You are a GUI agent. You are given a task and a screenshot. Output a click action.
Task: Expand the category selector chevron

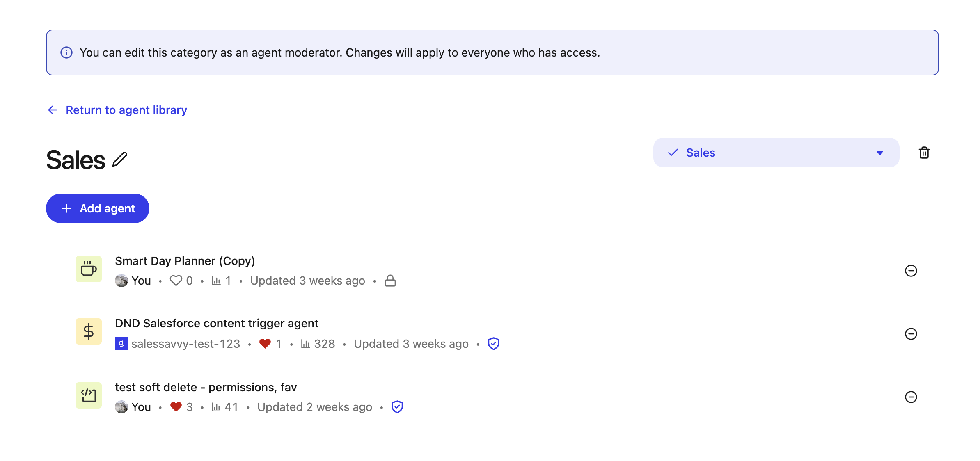[879, 152]
